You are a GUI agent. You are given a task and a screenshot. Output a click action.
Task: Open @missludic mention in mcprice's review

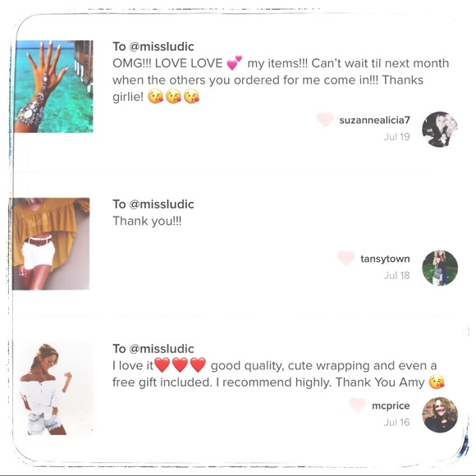tap(162, 349)
